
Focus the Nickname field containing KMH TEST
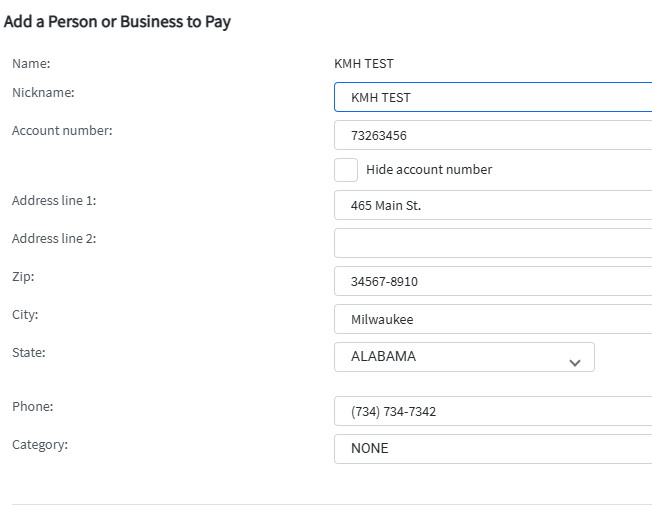point(493,97)
